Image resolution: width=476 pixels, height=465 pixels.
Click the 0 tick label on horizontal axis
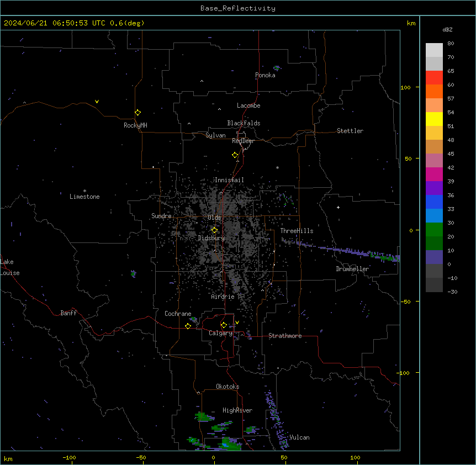click(213, 457)
